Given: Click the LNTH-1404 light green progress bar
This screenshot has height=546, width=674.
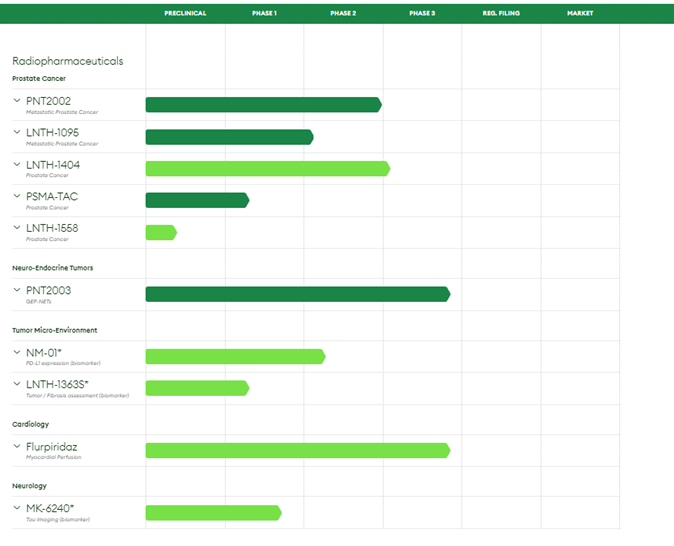Looking at the screenshot, I should pyautogui.click(x=267, y=169).
